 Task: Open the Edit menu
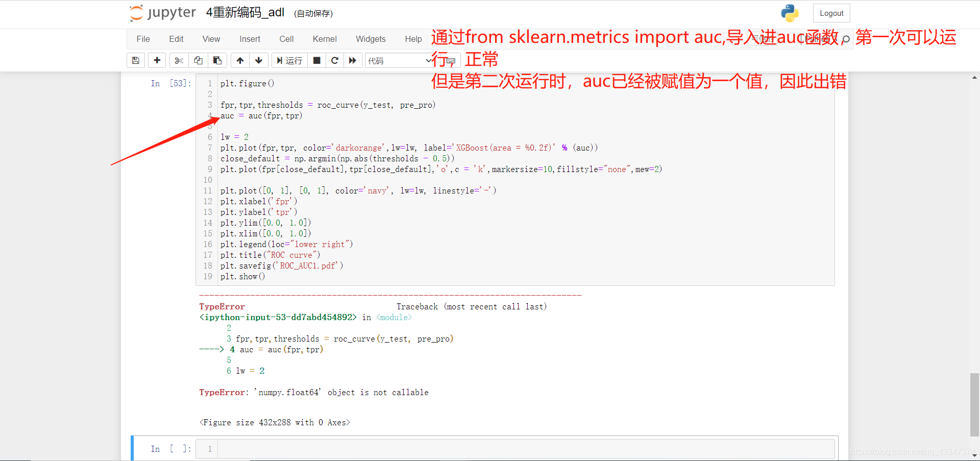coord(176,39)
